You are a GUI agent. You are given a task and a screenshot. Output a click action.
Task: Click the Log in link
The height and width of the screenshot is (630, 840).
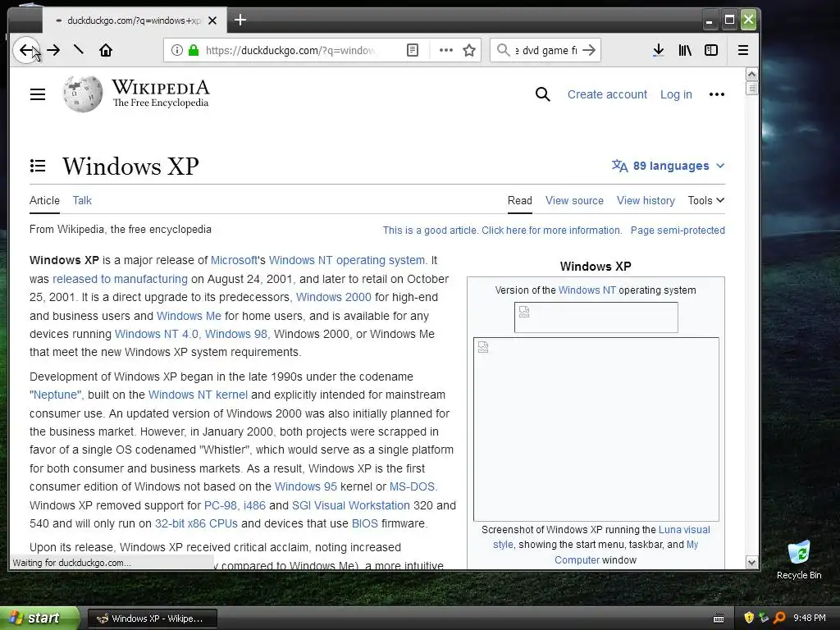pyautogui.click(x=676, y=95)
